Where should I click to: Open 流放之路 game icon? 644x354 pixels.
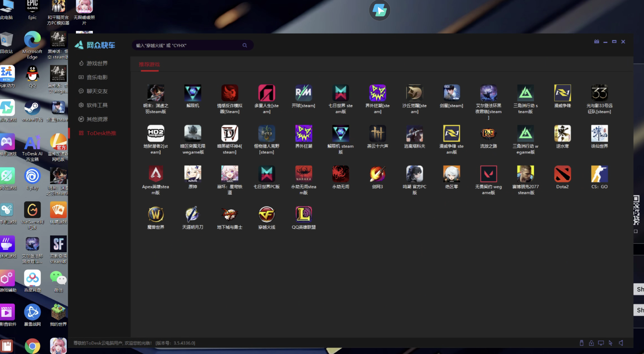488,134
